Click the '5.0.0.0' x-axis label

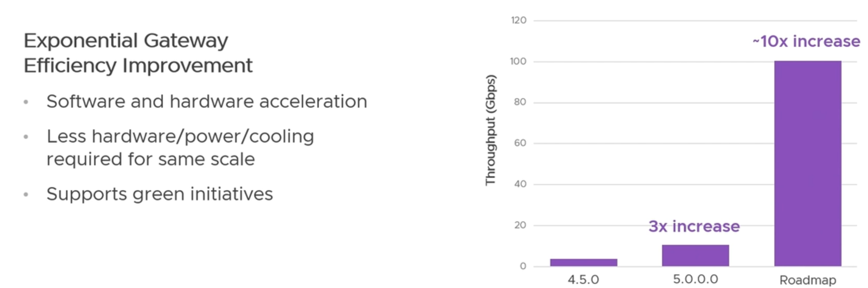pos(695,279)
